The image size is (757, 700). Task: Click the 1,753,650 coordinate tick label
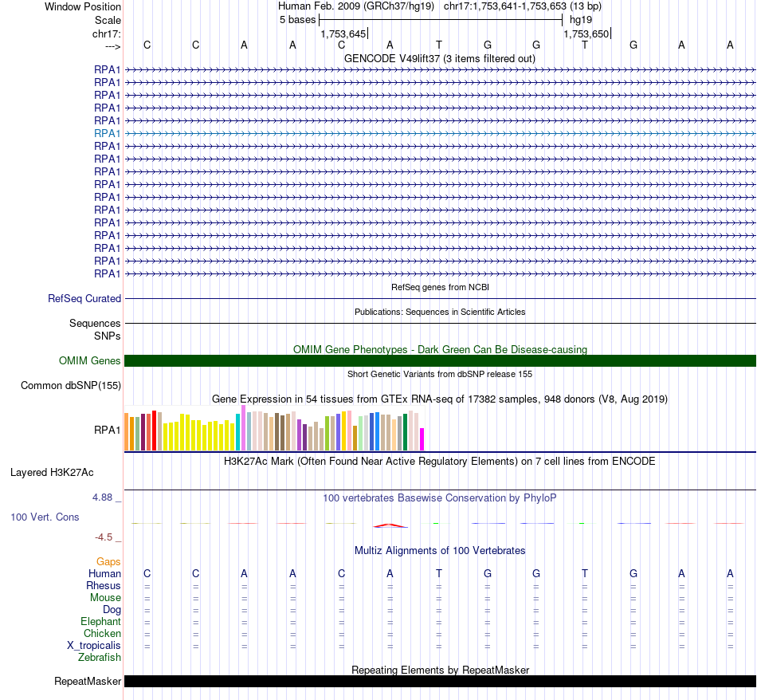(x=586, y=33)
